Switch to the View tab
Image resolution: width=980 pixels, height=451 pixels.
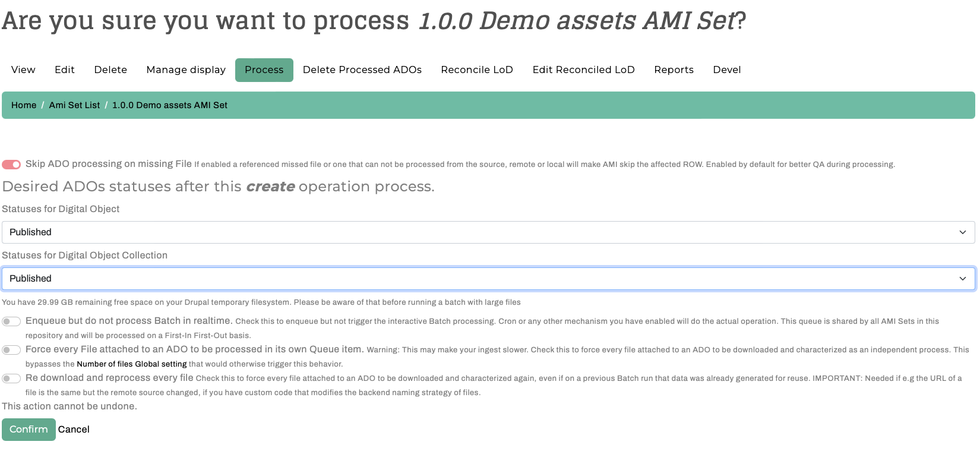[23, 70]
